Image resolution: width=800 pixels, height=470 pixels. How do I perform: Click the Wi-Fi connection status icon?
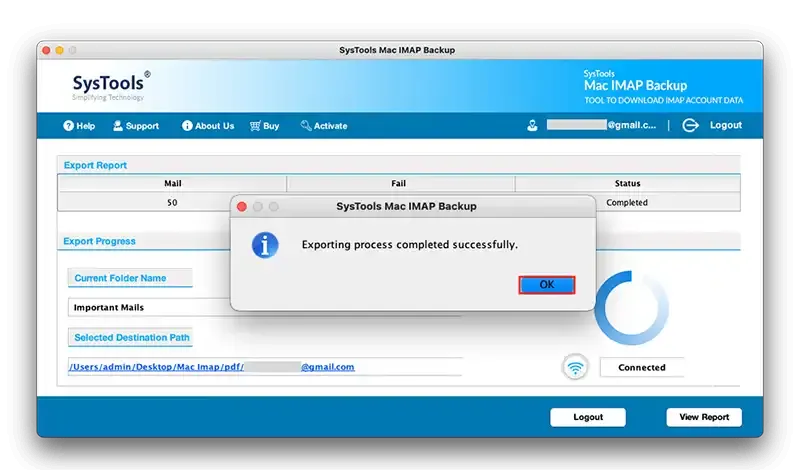[x=575, y=367]
